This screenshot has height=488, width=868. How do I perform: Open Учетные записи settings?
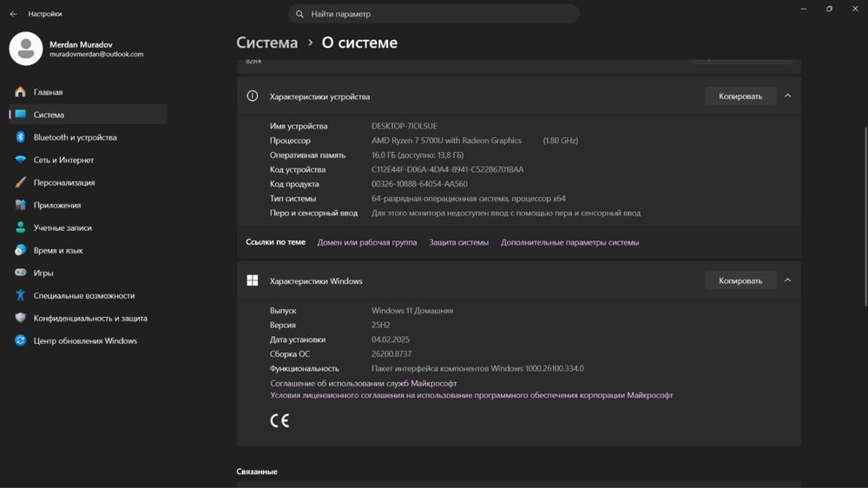click(88, 228)
